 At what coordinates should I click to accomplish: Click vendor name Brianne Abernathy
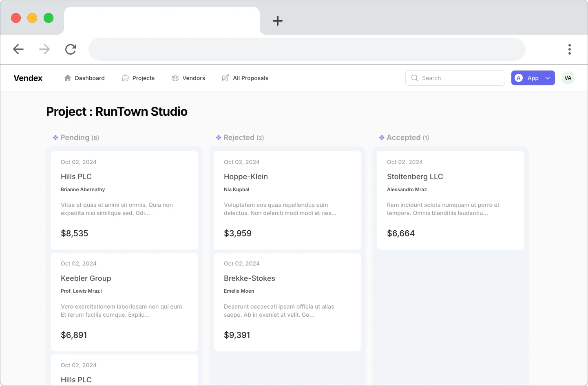[x=83, y=190]
